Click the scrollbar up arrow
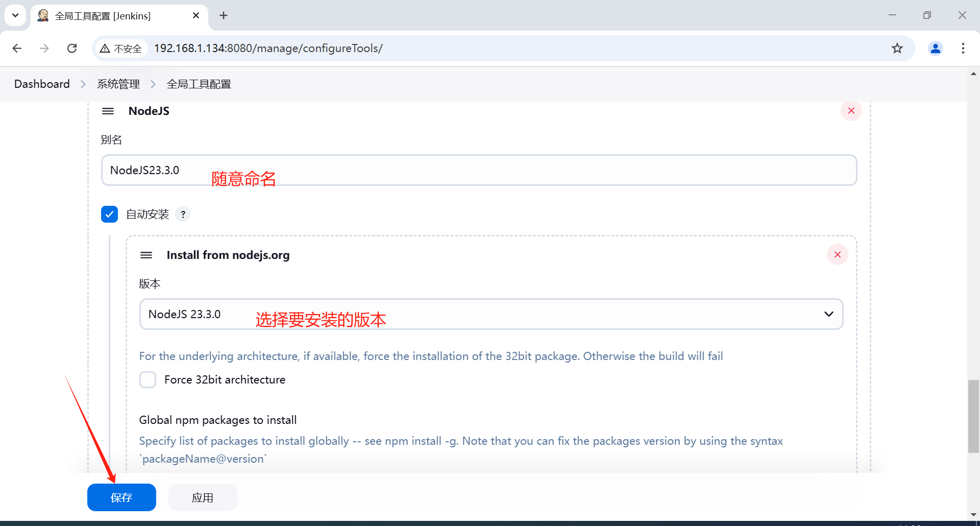This screenshot has width=980, height=526. point(973,74)
